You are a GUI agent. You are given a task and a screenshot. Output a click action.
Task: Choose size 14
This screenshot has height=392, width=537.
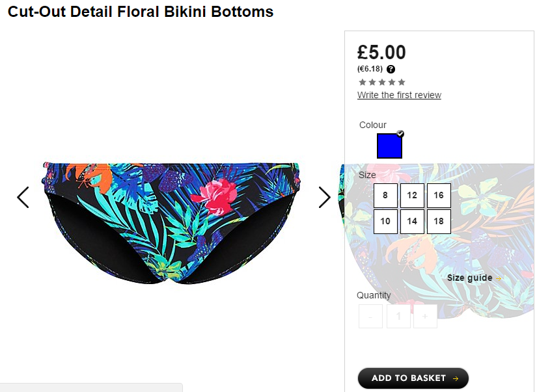point(412,221)
